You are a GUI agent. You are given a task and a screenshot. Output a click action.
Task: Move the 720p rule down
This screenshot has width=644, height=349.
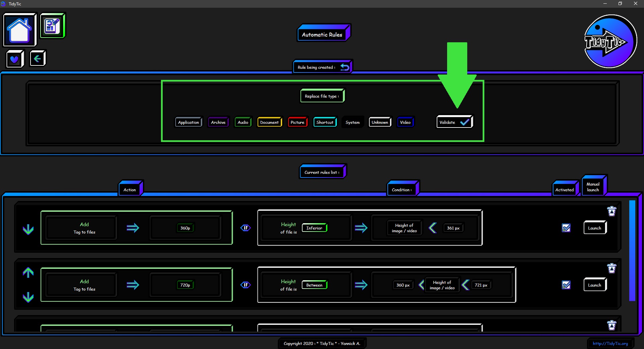point(28,297)
